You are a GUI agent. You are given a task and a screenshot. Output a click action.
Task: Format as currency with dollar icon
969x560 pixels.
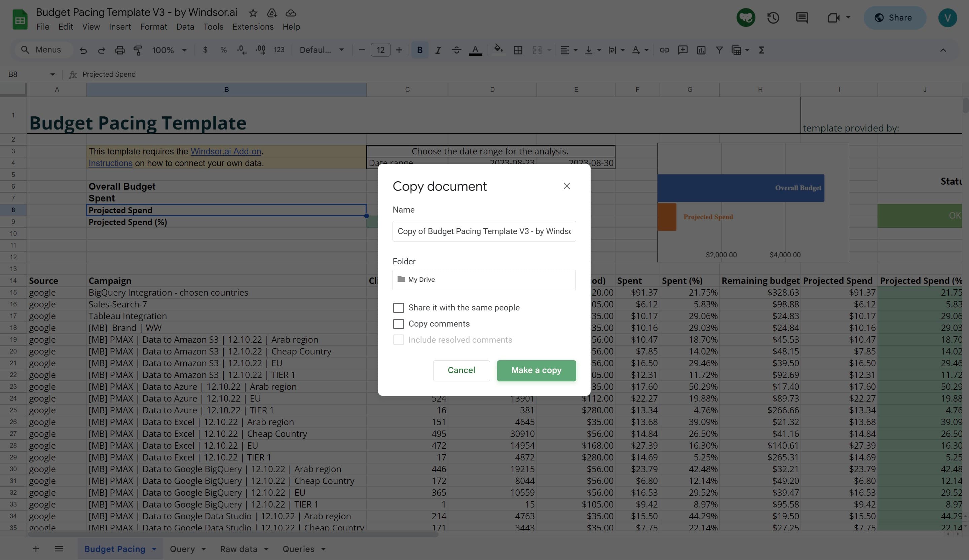(205, 50)
